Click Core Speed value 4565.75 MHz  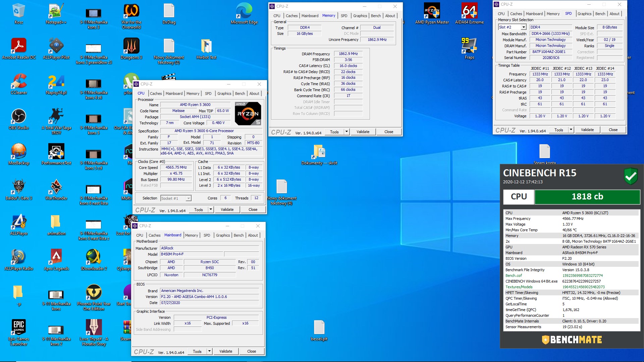point(176,167)
